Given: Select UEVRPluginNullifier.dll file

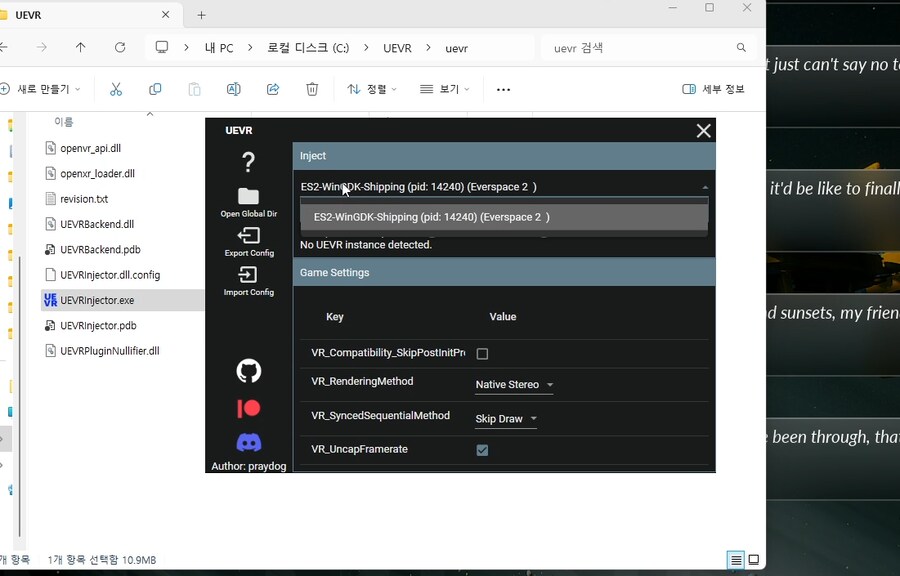Looking at the screenshot, I should (110, 351).
